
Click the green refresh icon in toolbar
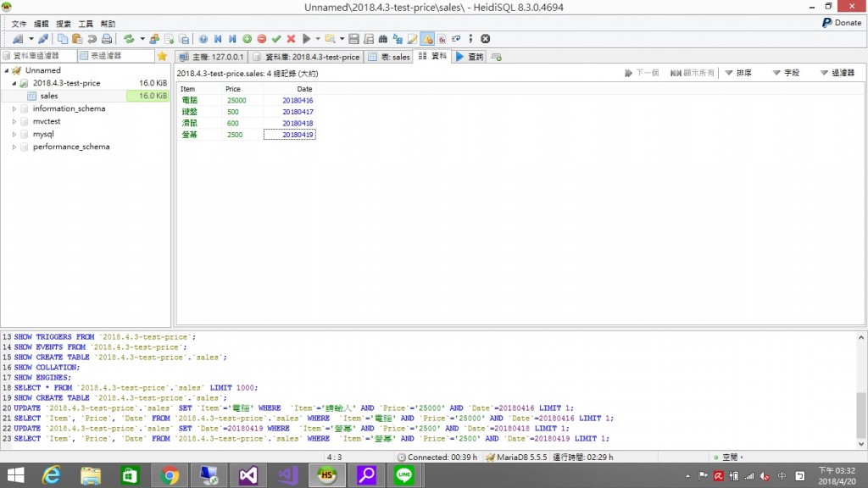pos(129,39)
